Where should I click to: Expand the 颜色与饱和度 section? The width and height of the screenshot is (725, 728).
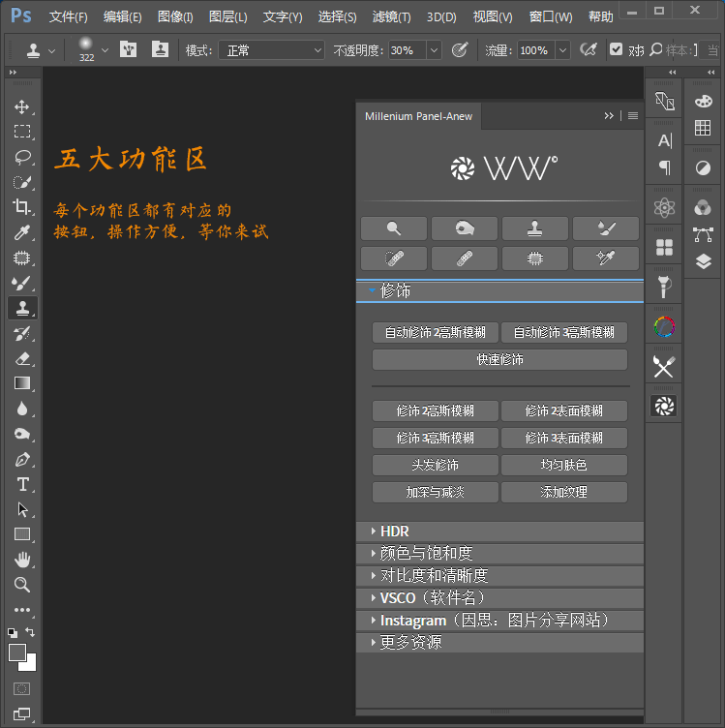pos(499,554)
